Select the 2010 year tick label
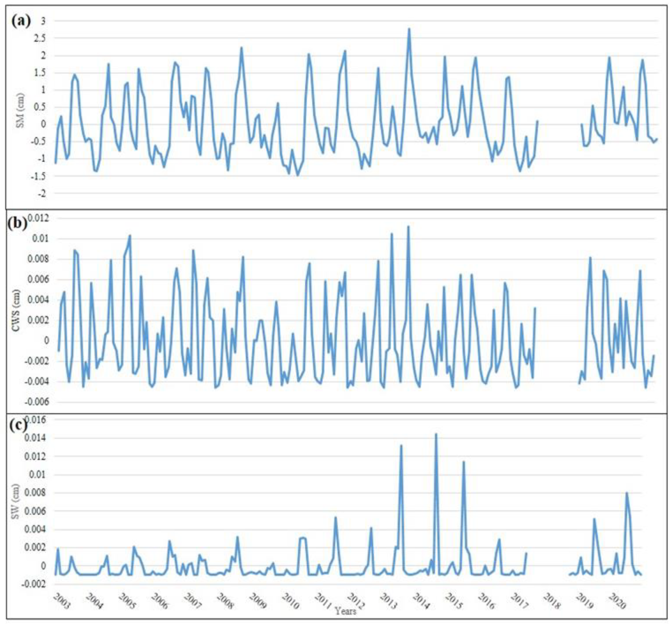Viewport: 672px width, 627px height. tap(290, 601)
